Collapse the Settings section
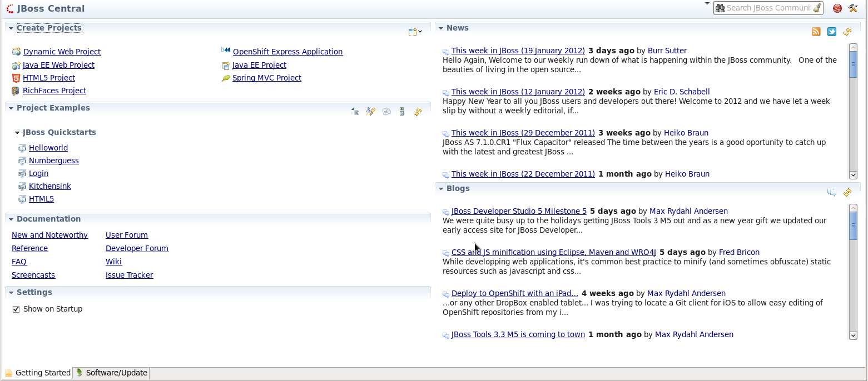This screenshot has width=868, height=381. pyautogui.click(x=11, y=292)
